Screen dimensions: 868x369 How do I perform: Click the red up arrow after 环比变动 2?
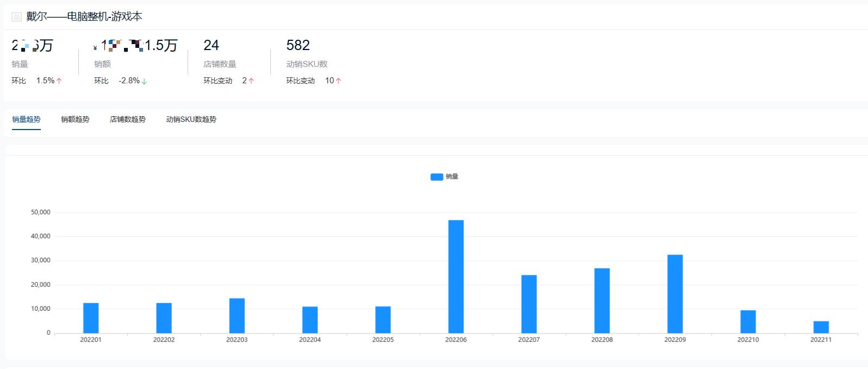[x=251, y=81]
